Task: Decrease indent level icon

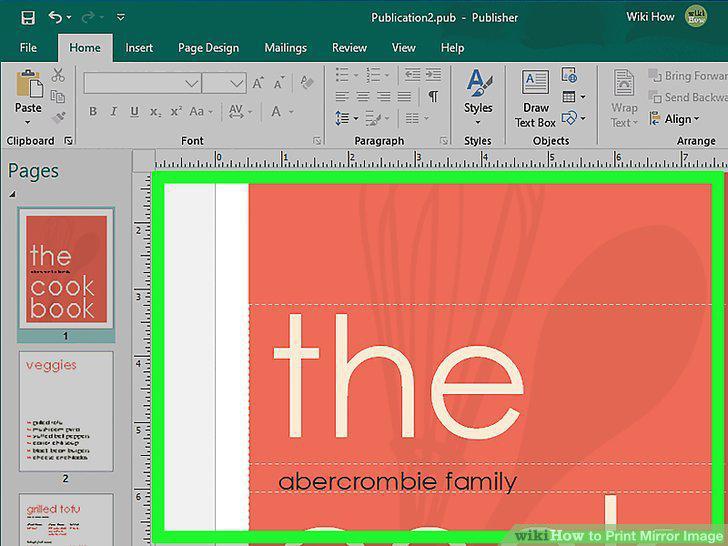Action: (x=412, y=75)
